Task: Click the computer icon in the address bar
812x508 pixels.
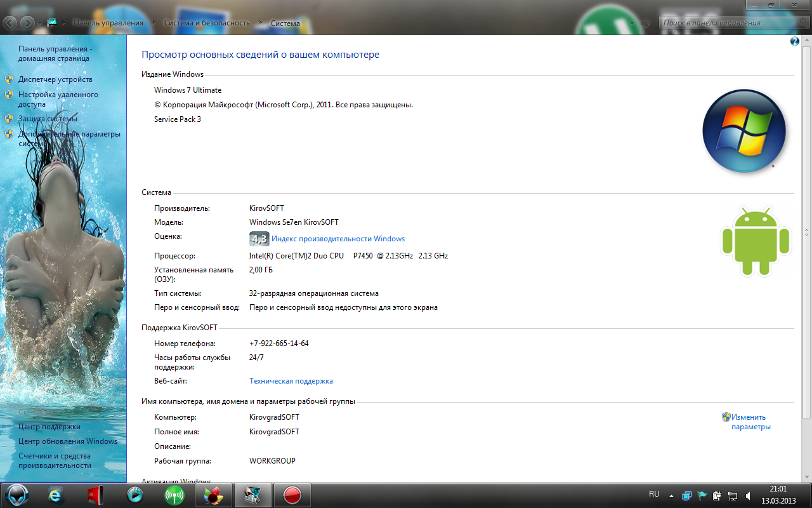Action: pyautogui.click(x=53, y=23)
